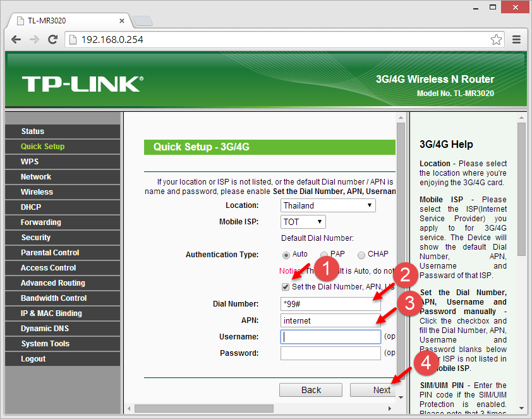Click the Authentication Type label
The height and width of the screenshot is (419, 532).
222,255
